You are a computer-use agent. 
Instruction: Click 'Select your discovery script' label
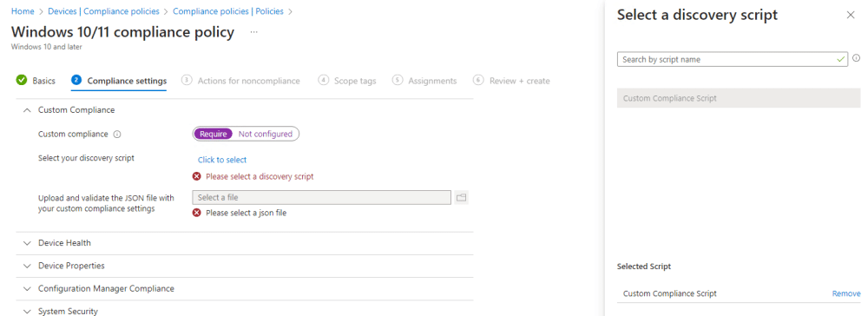tap(86, 158)
